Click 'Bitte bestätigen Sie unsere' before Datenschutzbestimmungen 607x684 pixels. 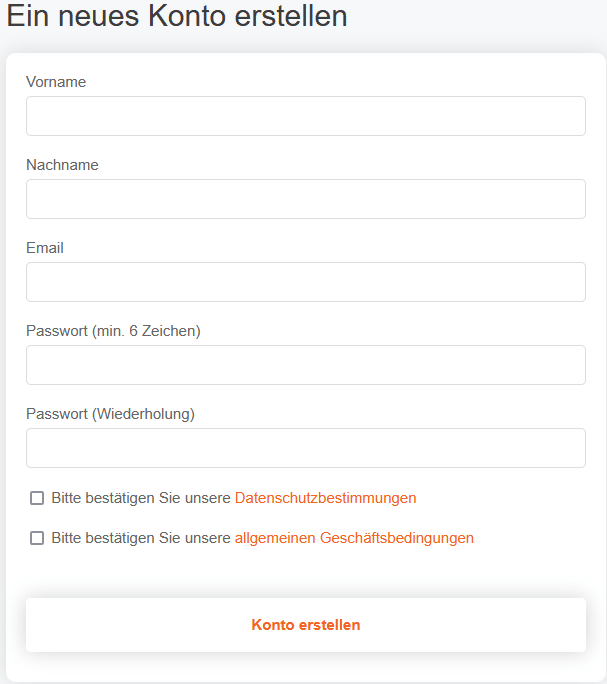[x=141, y=498]
